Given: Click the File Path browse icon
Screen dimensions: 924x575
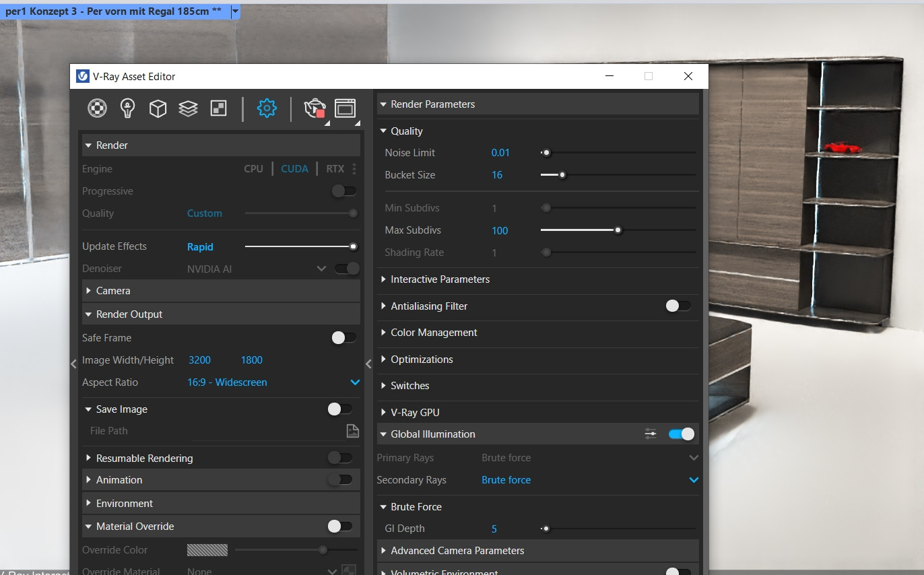Looking at the screenshot, I should click(352, 431).
